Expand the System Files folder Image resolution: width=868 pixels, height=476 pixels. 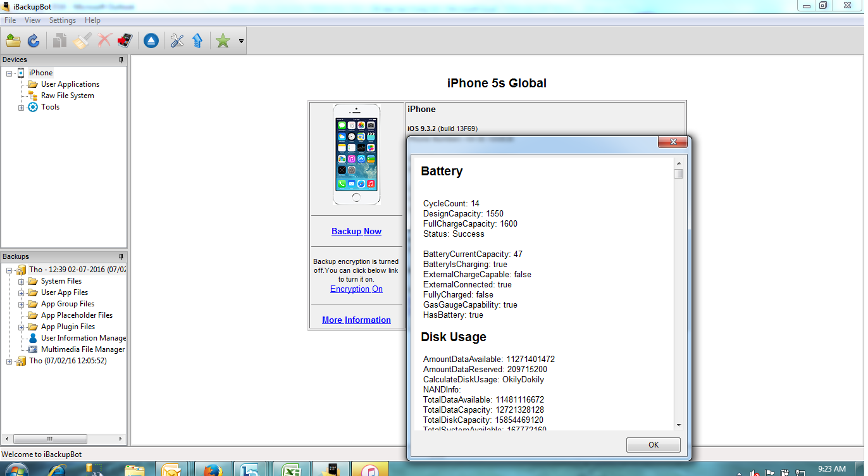[x=22, y=282]
